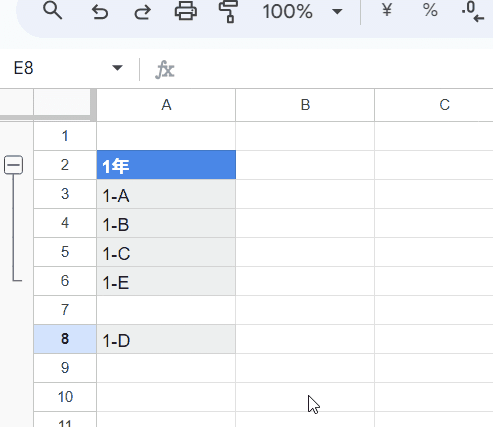493x427 pixels.
Task: Decrease decimal places
Action: pyautogui.click(x=473, y=12)
